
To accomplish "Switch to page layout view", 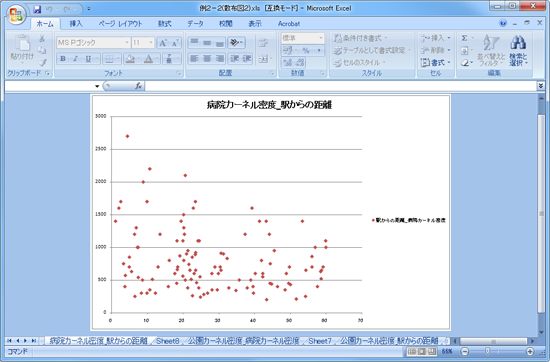I will (422, 351).
